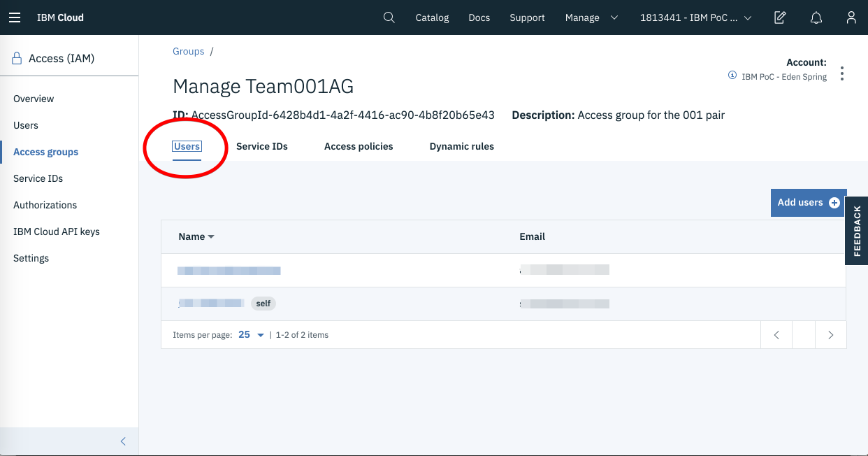Click the IBM Cloud home link
Image resolution: width=868 pixels, height=456 pixels.
(x=60, y=17)
